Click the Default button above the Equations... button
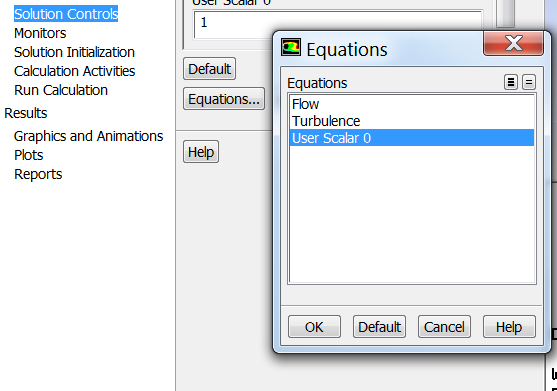 [x=209, y=69]
